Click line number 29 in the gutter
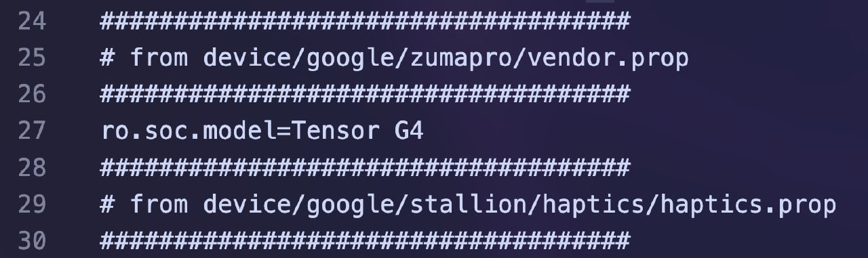 pos(32,204)
